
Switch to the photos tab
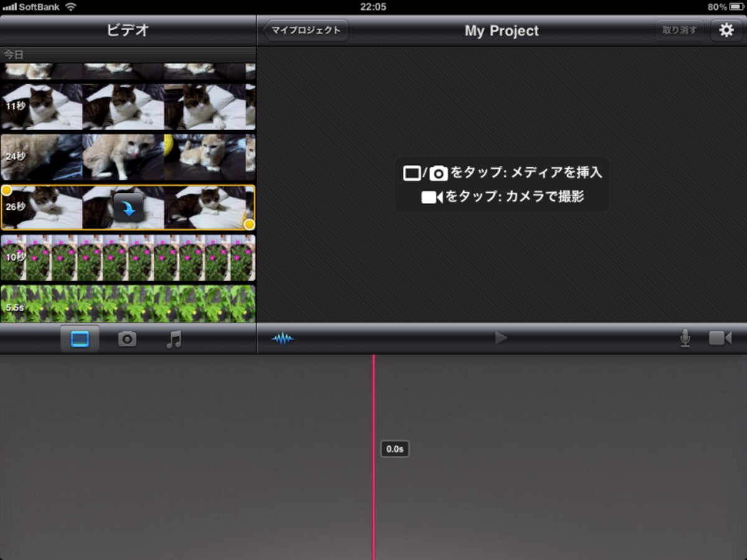(127, 338)
